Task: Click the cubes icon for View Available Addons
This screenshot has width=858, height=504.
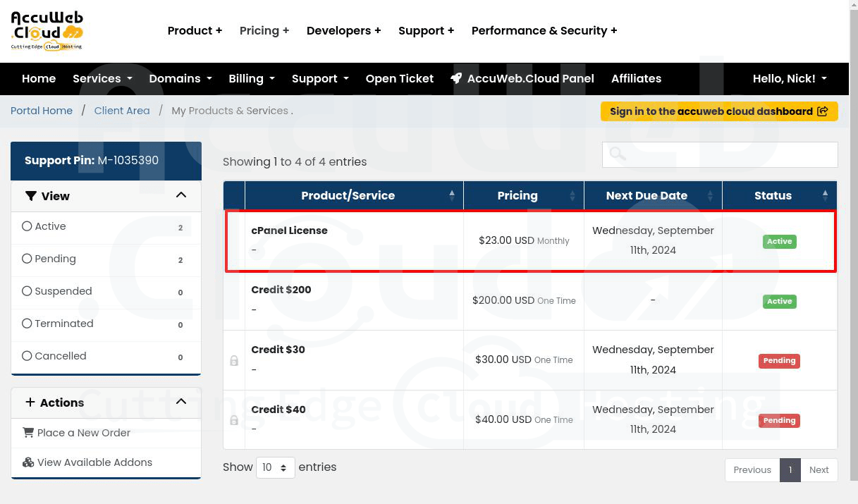Action: pos(28,462)
